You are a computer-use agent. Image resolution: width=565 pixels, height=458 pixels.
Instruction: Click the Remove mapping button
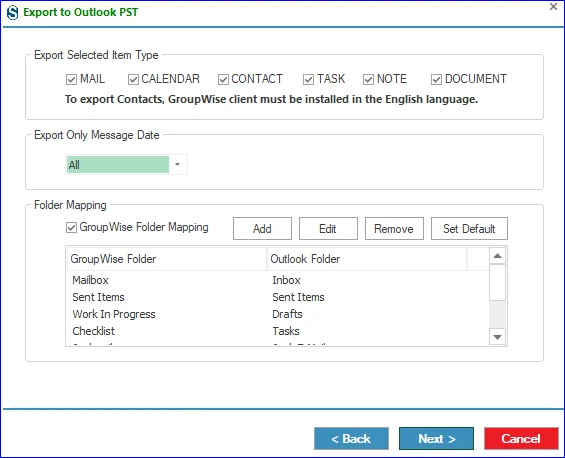tap(394, 228)
